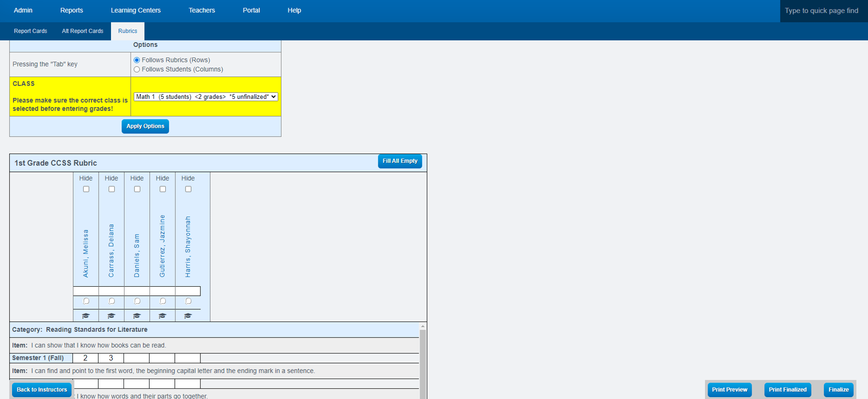868x399 pixels.
Task: Click the quick page find field
Action: click(823, 11)
